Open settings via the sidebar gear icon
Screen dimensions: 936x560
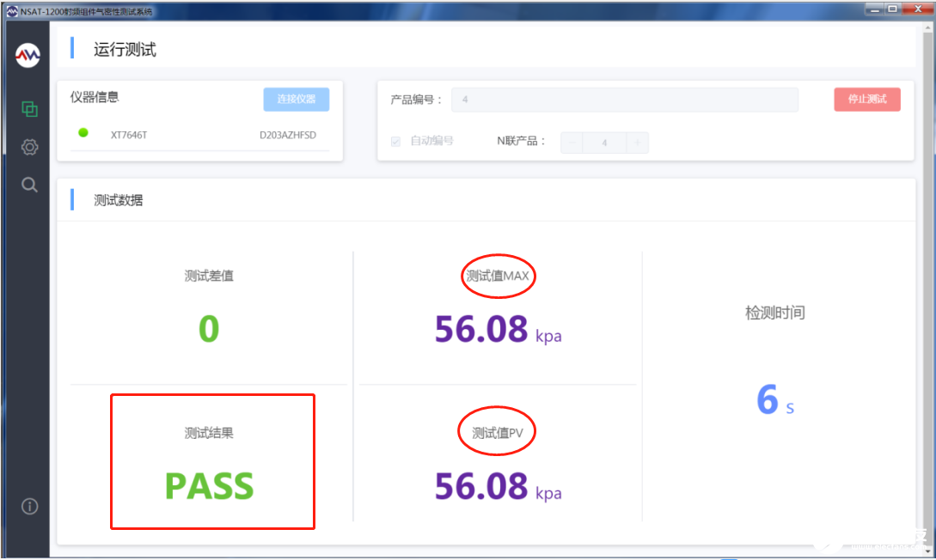(x=29, y=147)
